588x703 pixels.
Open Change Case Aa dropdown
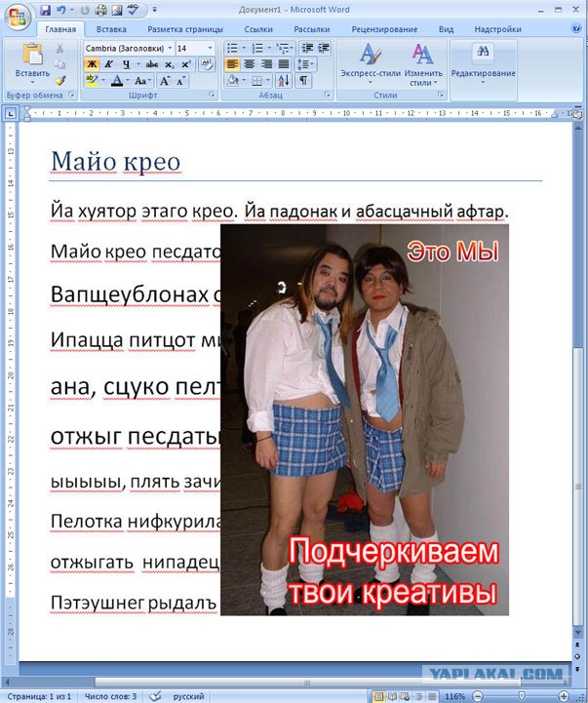142,81
